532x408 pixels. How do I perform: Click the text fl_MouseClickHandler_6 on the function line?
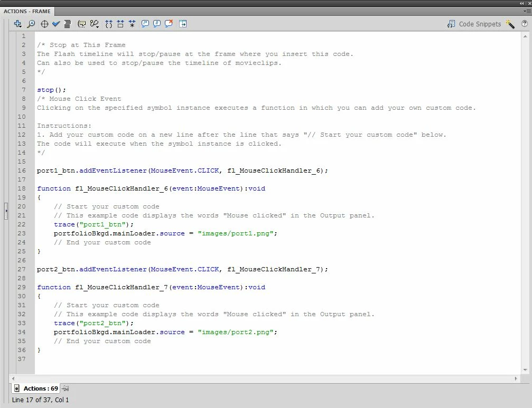point(122,188)
